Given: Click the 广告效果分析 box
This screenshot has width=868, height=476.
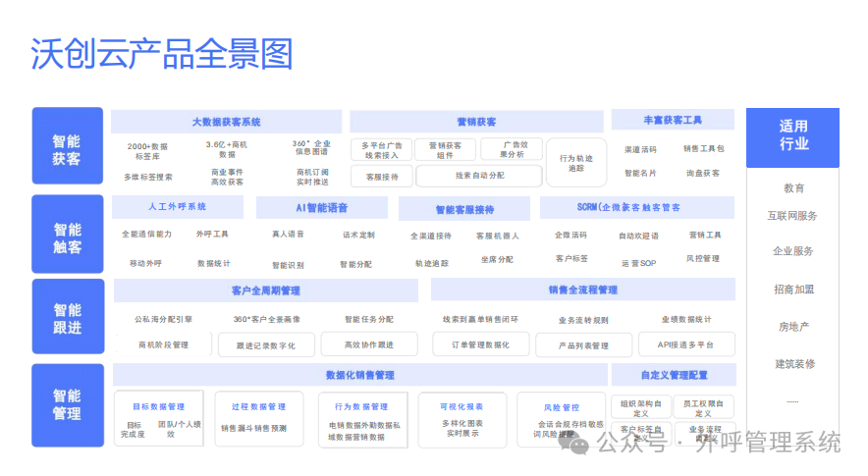Looking at the screenshot, I should (512, 149).
